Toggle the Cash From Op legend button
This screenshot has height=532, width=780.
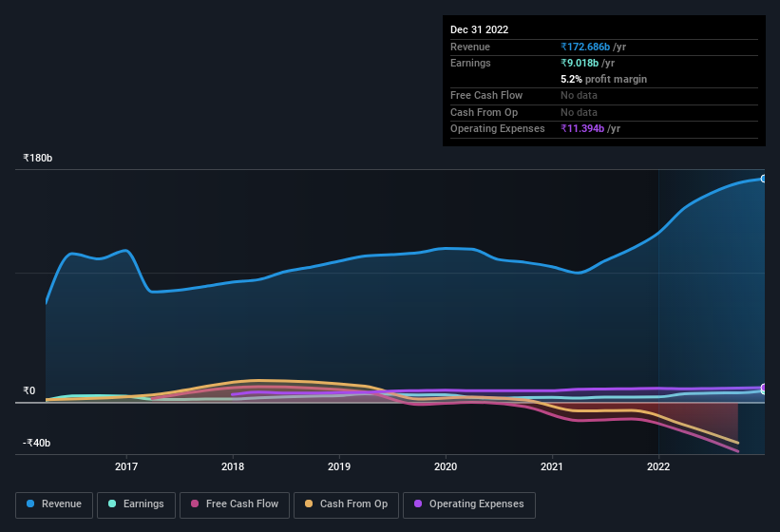(346, 504)
